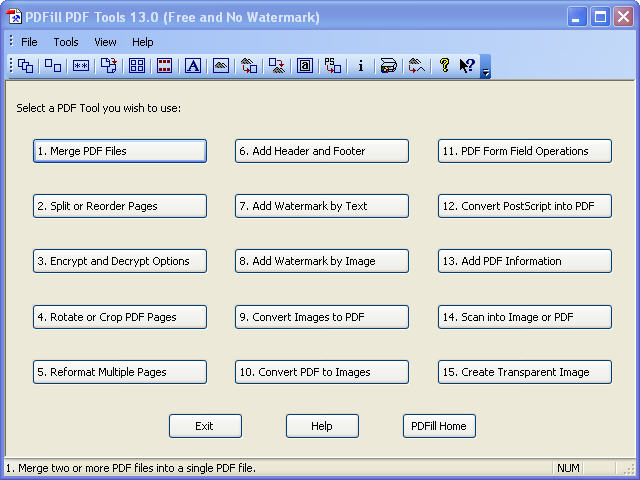Click the 'Select a PDF Tool you wish to use:' label

[x=98, y=108]
